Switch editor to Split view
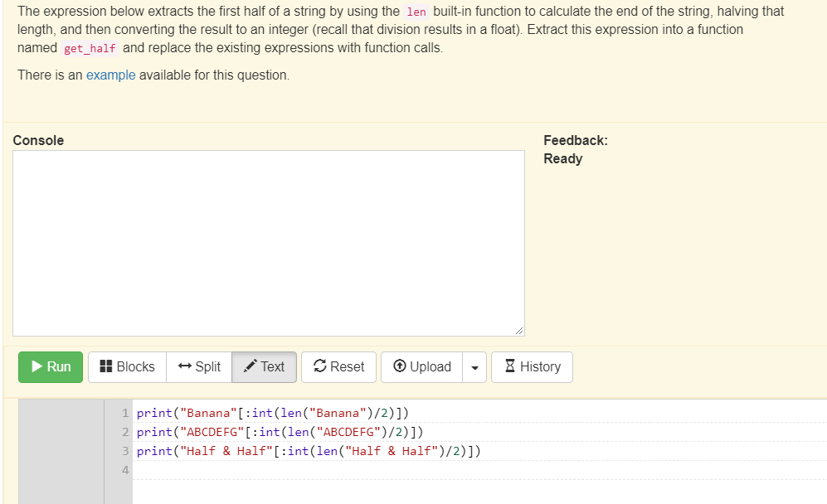This screenshot has height=504, width=827. tap(199, 367)
